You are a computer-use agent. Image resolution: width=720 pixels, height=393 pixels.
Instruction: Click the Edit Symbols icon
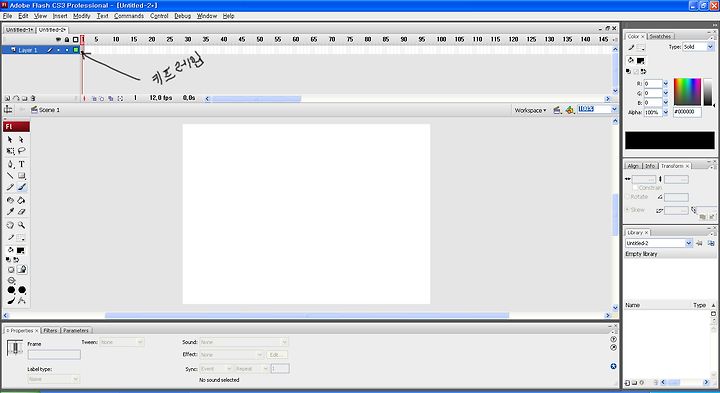tap(570, 110)
